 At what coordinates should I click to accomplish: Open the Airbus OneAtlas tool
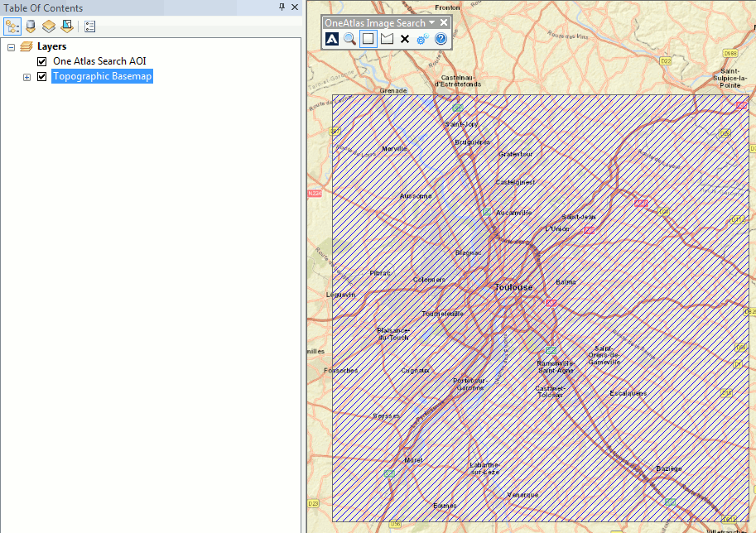point(331,38)
